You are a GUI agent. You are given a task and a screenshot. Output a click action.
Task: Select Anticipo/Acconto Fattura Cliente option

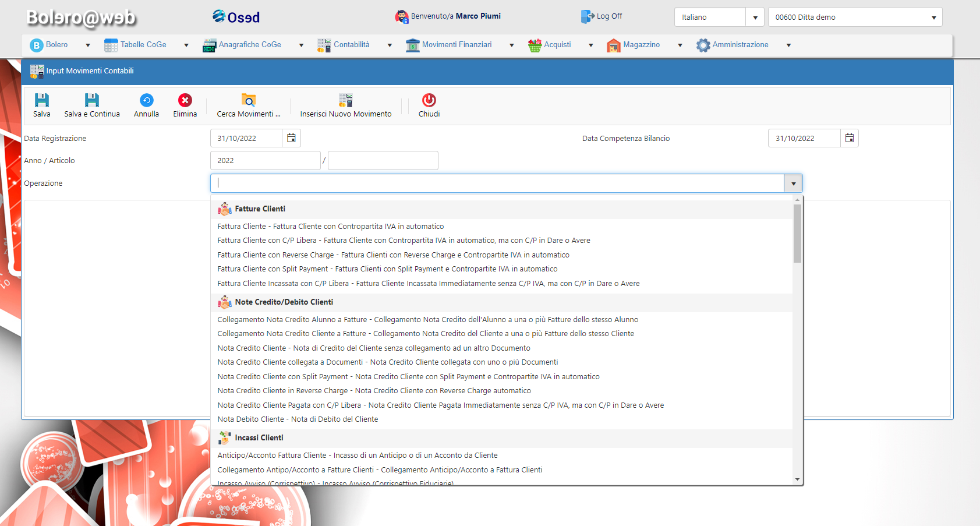pos(501,456)
